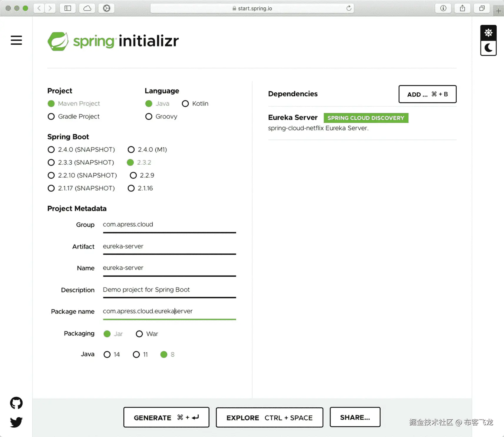Click the Project Metadata heading
Screen dimensions: 504x437
77,209
